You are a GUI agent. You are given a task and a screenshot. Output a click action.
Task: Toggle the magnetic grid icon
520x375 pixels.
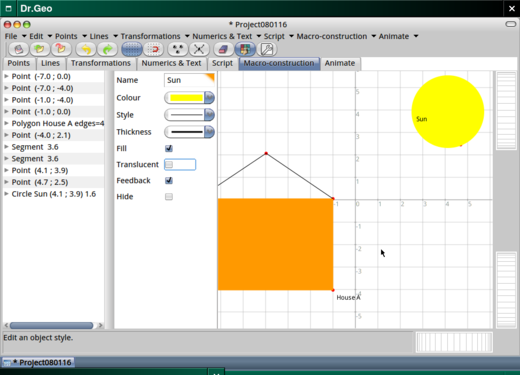click(x=153, y=49)
